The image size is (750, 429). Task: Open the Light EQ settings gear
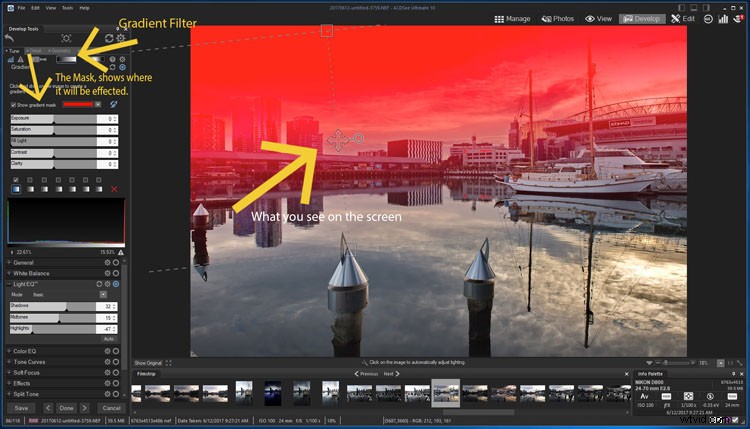click(108, 284)
